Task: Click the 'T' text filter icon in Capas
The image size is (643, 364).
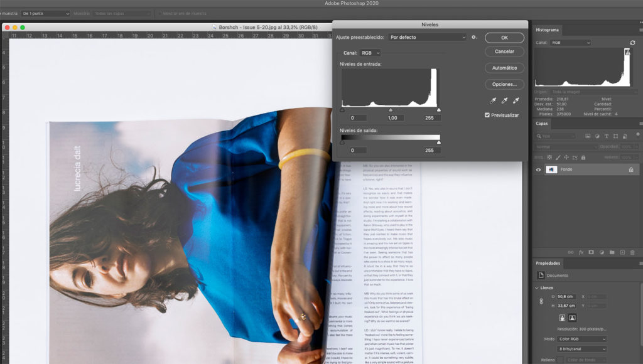Action: point(607,136)
